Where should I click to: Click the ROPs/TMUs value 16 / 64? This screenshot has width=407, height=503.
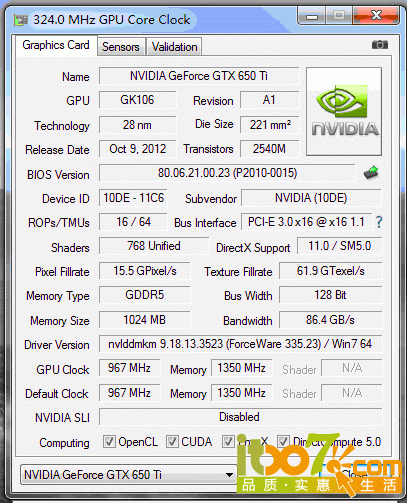point(133,222)
